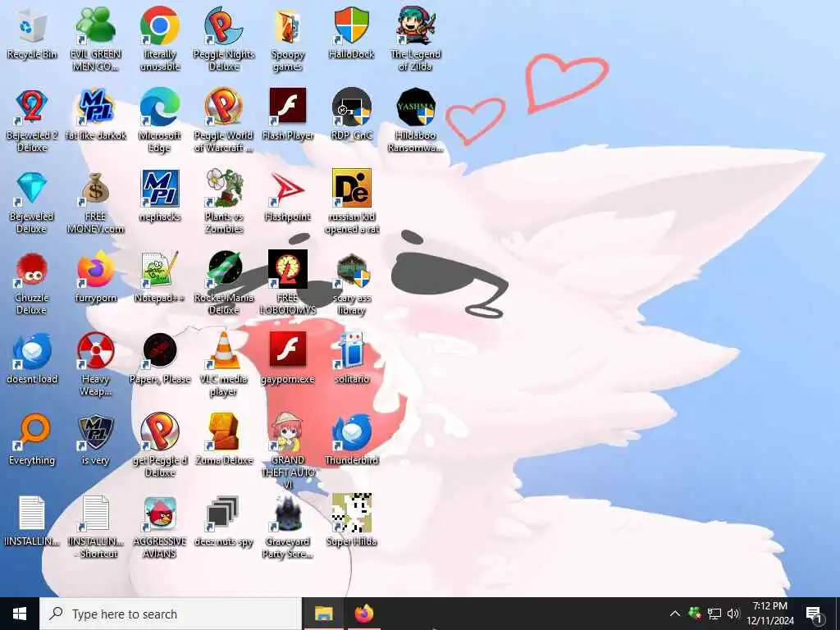
Task: Open the Windows Start menu
Action: (20, 614)
